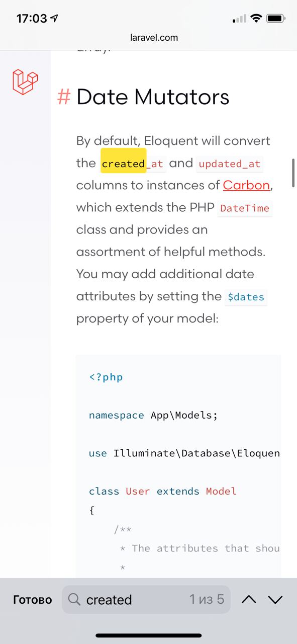The image size is (297, 644).
Task: Go to next search match arrow
Action: (x=275, y=599)
